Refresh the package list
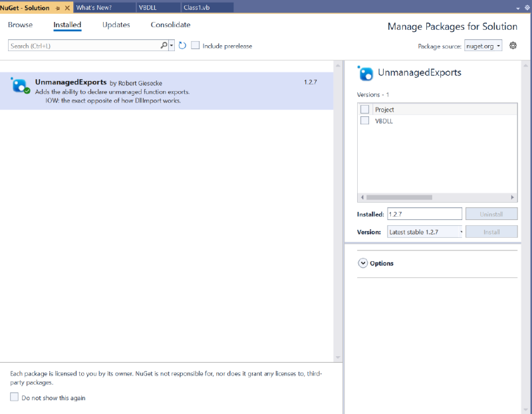 (182, 45)
